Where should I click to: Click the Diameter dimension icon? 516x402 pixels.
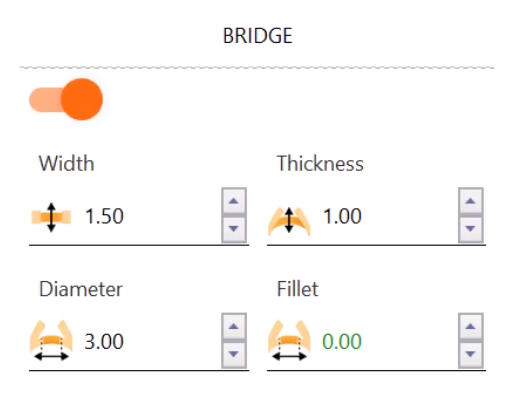[51, 341]
